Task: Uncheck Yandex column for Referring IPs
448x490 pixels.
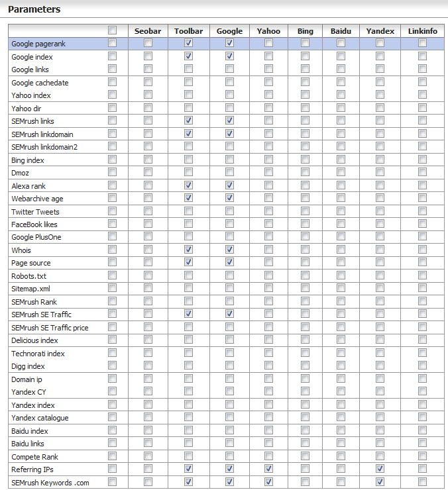Action: [380, 468]
